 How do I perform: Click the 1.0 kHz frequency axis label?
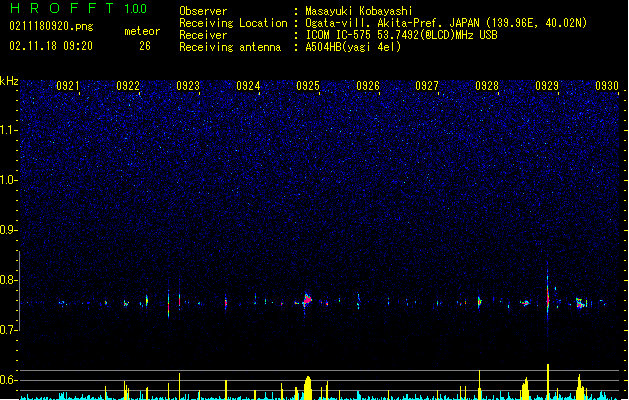pos(9,180)
